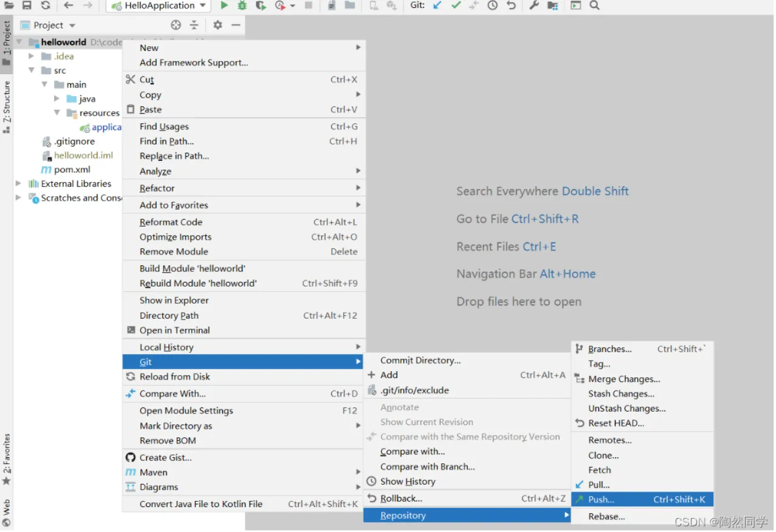The height and width of the screenshot is (532, 776).
Task: Expand the java folder
Action: pos(57,98)
